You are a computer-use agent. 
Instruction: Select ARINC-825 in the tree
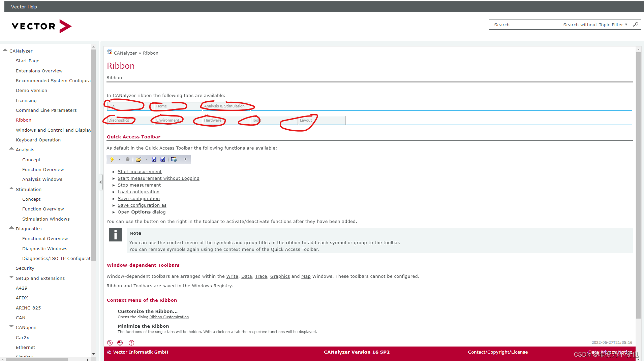[x=28, y=308]
